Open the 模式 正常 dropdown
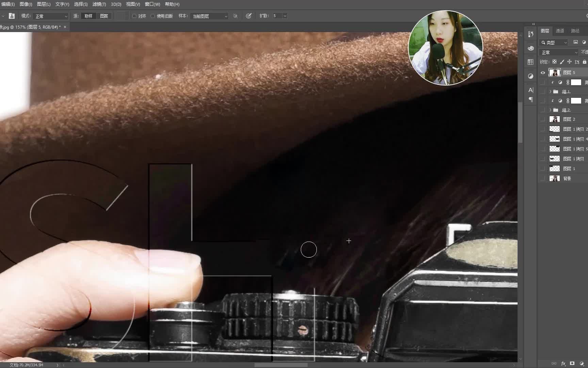The image size is (588, 368). click(51, 16)
